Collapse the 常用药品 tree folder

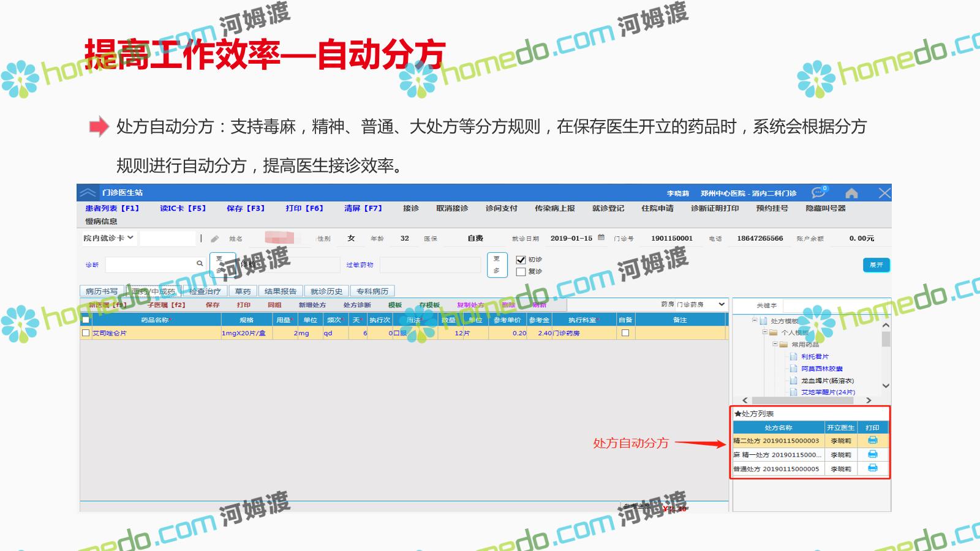(x=775, y=344)
